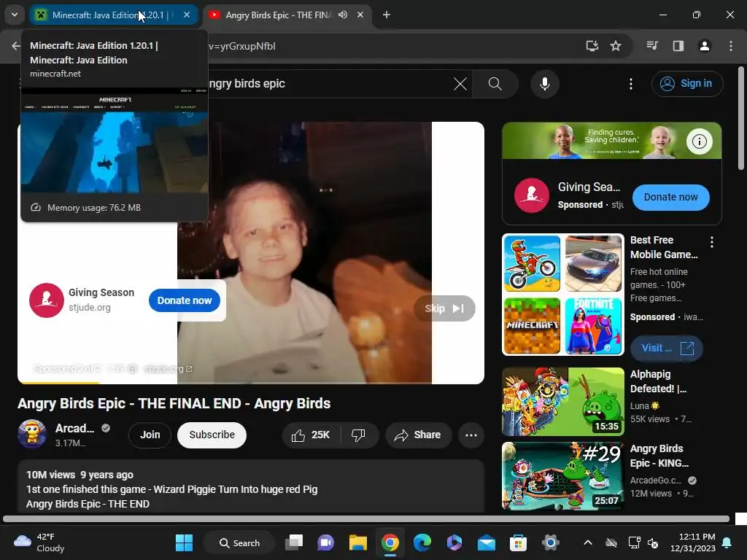The width and height of the screenshot is (747, 560).
Task: Open the video title Angry Birds Epic text
Action: pyautogui.click(x=174, y=403)
